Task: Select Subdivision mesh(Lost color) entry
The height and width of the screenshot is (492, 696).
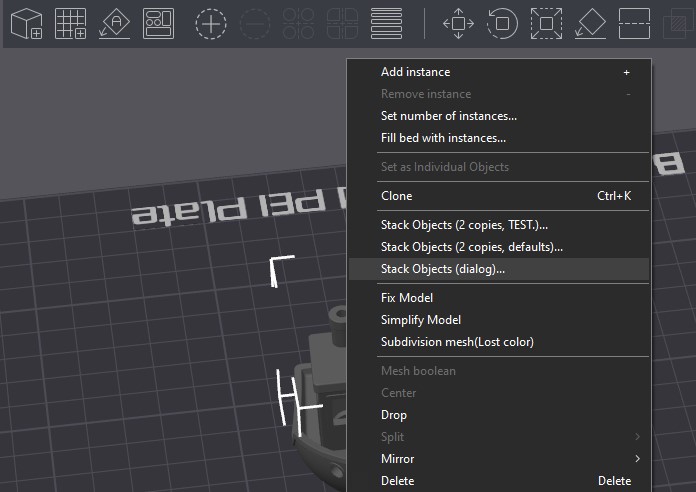Action: pos(499,342)
